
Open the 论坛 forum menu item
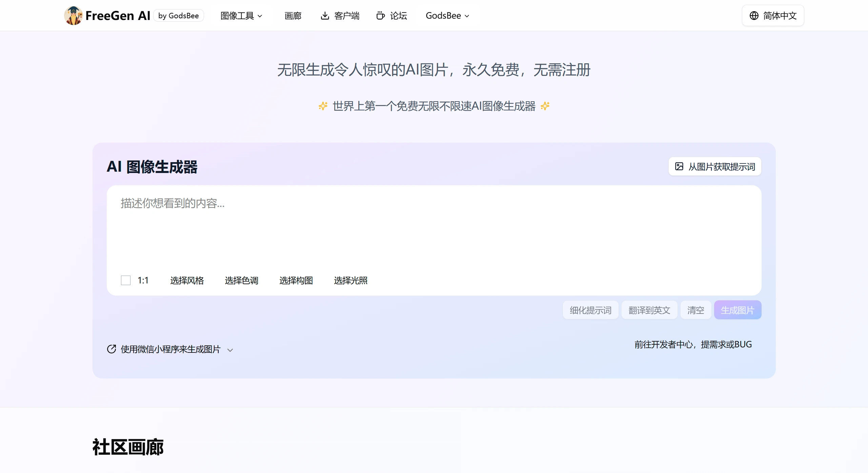pyautogui.click(x=398, y=16)
